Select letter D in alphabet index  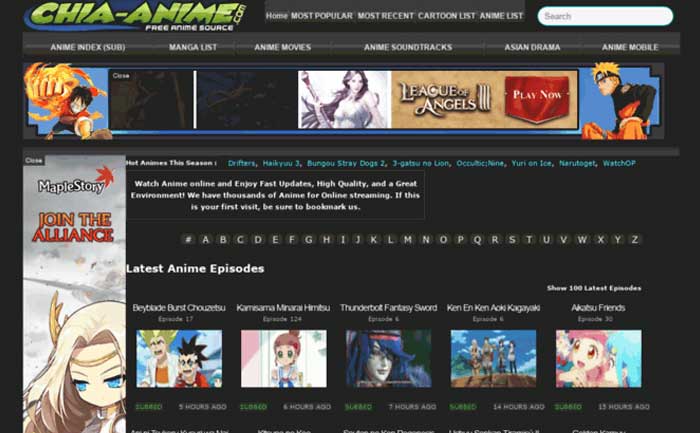pyautogui.click(x=258, y=239)
